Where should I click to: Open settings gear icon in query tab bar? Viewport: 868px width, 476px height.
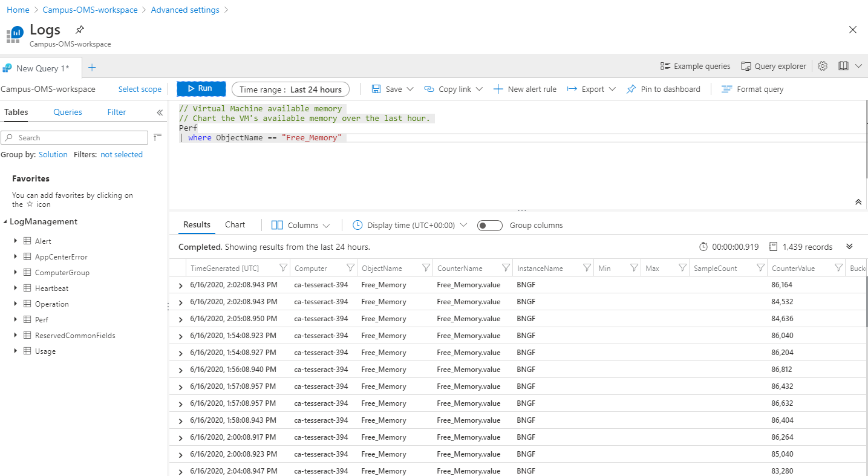(x=823, y=66)
